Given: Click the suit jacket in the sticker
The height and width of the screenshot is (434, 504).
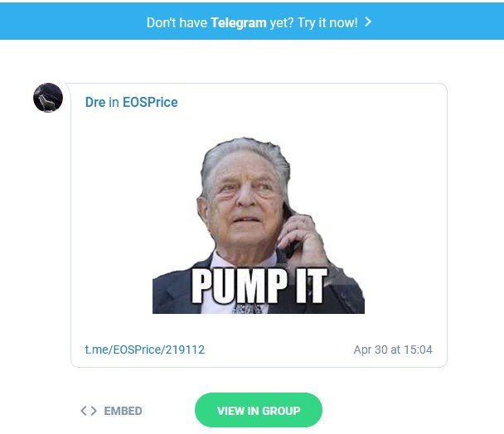Looking at the screenshot, I should point(172,294).
